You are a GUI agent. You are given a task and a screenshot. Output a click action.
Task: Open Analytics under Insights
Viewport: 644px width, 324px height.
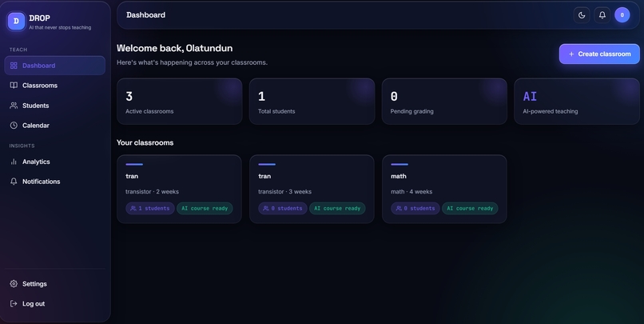pos(54,162)
